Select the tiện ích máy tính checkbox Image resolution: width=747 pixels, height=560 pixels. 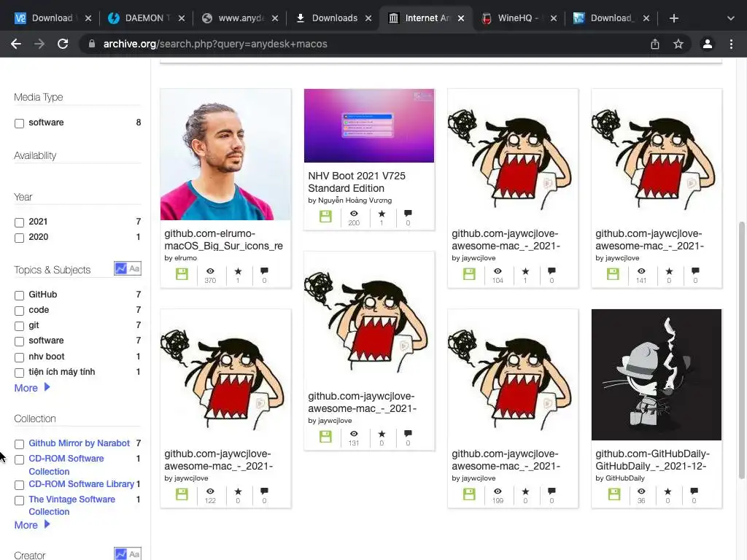(19, 373)
